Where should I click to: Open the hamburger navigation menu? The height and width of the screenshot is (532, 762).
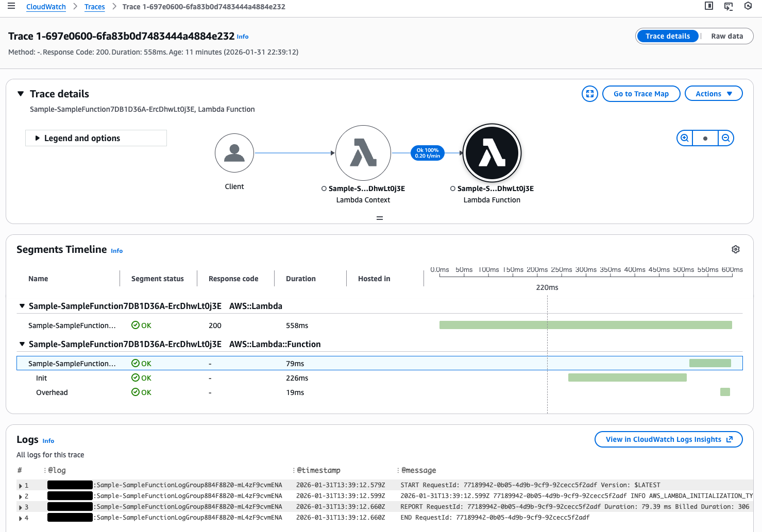click(11, 6)
